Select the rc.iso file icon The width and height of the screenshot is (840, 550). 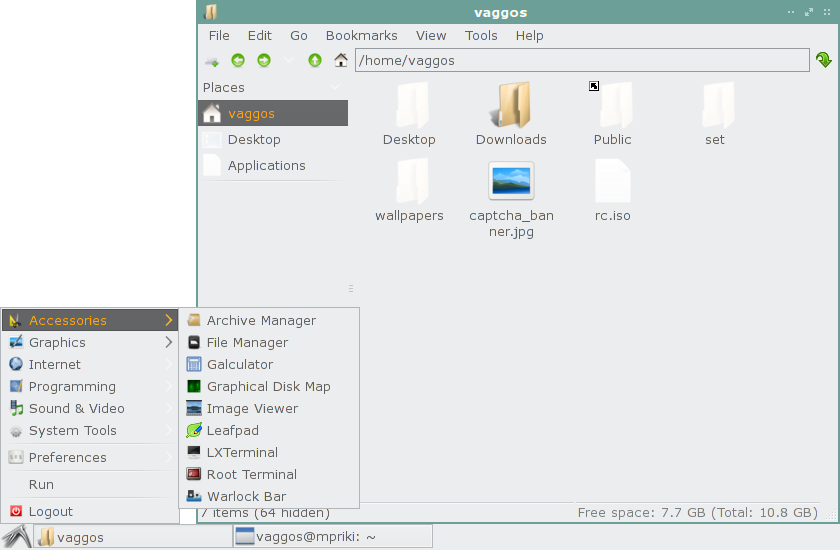point(613,182)
